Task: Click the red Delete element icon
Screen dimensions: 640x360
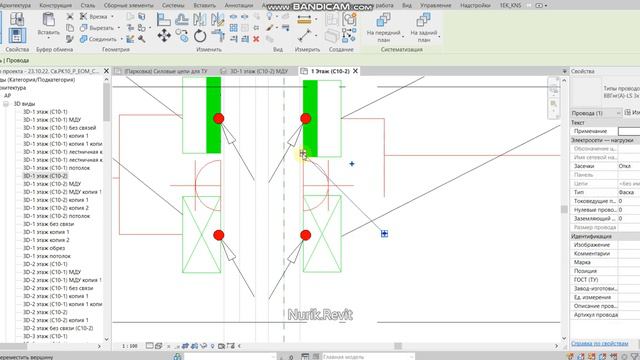Action: 256,39
